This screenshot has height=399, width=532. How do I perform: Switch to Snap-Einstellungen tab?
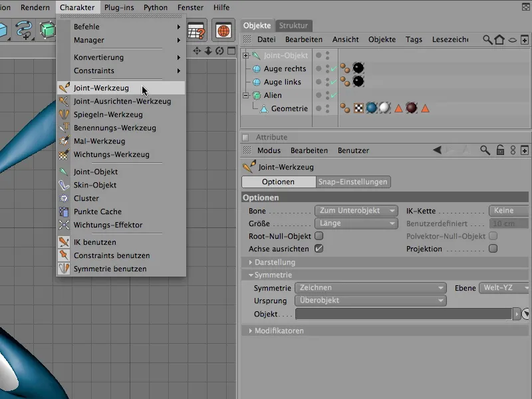[353, 182]
